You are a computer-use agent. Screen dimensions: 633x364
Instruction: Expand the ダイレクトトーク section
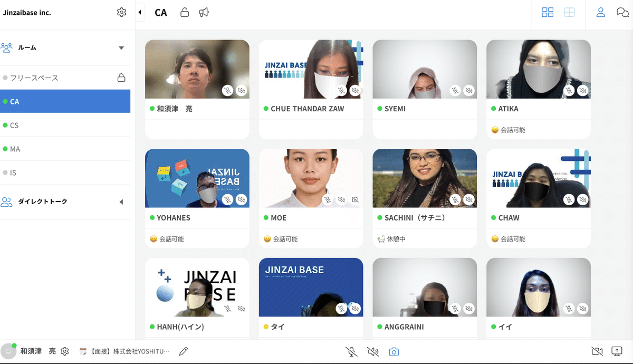click(121, 202)
